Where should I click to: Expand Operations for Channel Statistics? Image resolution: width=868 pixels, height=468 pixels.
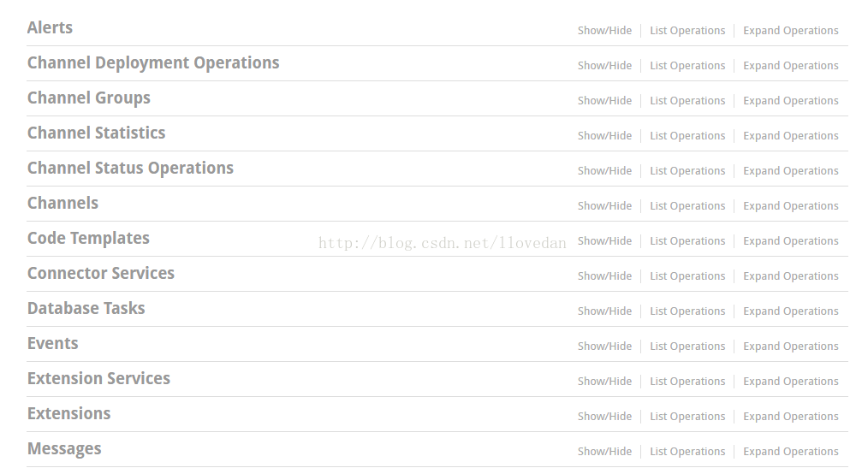790,136
